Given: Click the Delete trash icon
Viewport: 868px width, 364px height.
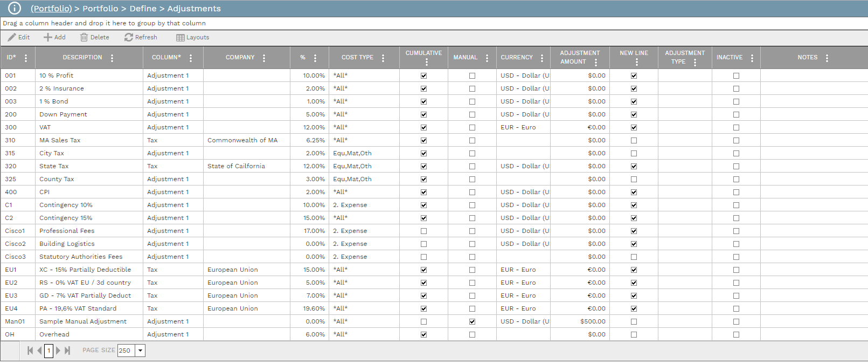Looking at the screenshot, I should point(84,37).
